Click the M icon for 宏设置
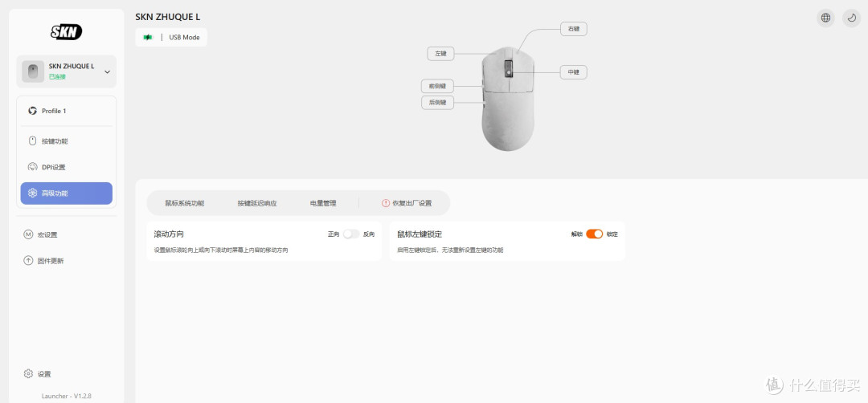 28,234
